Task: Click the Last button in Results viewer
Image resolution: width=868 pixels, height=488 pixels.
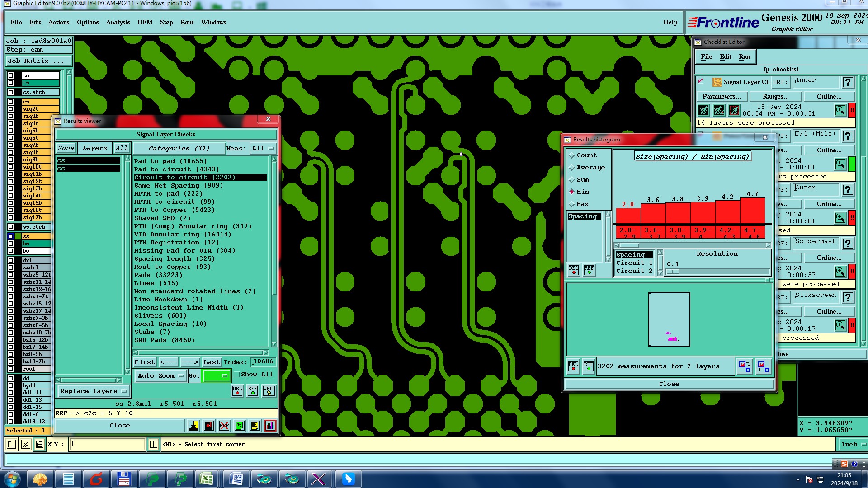Action: [211, 362]
